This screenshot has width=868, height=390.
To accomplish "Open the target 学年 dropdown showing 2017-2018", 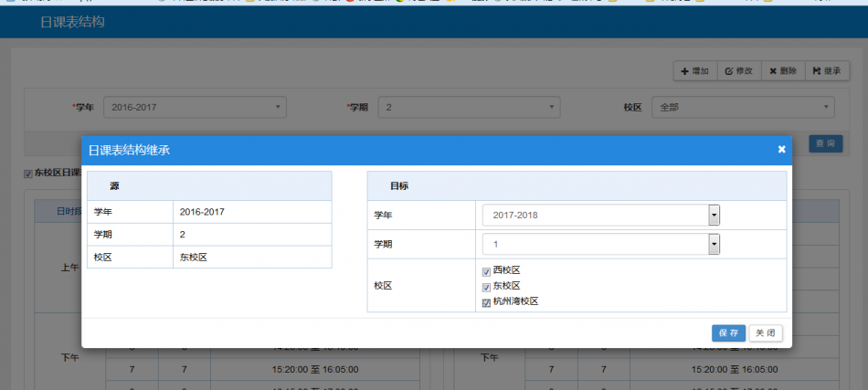I will (600, 215).
